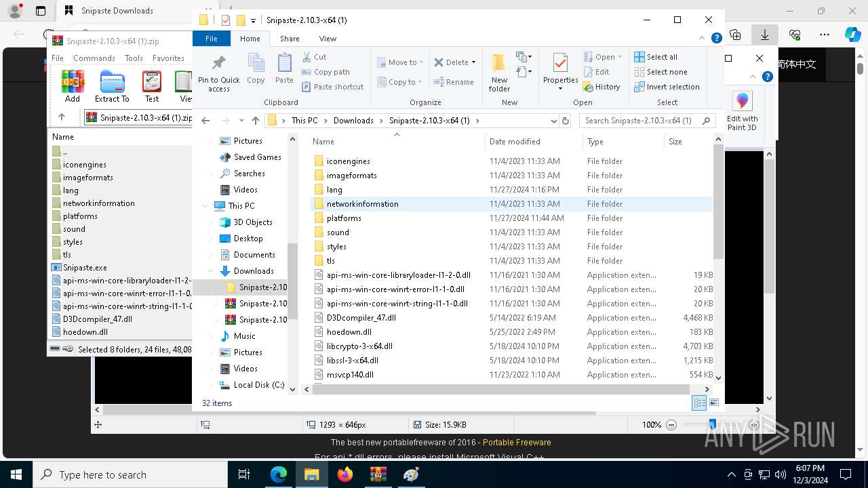Open the Open button dropdown in the ribbon
Viewport: 868px width, 488px height.
coord(620,57)
